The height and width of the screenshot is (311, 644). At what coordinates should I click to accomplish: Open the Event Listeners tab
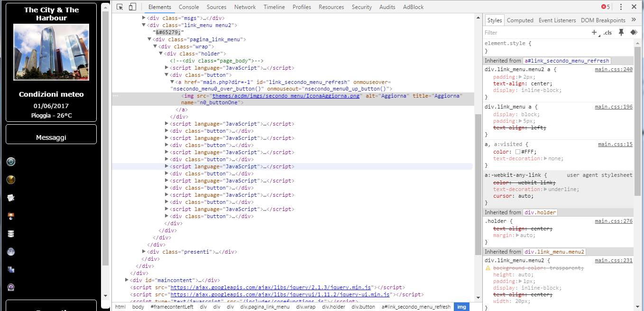pyautogui.click(x=557, y=20)
